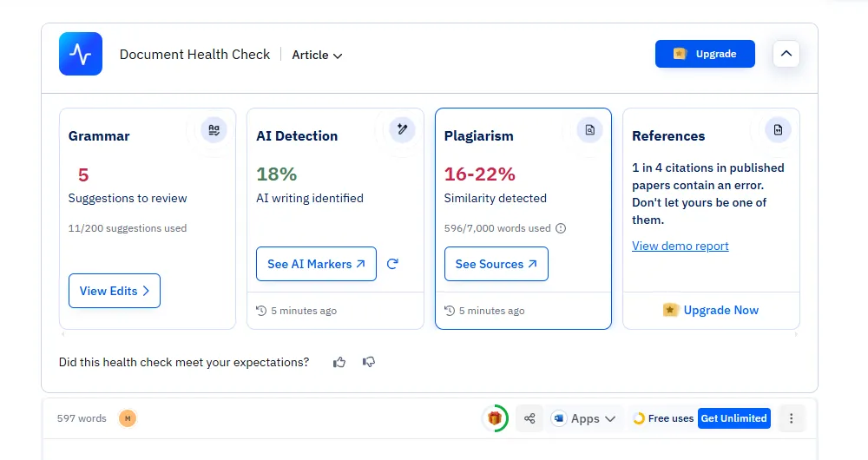Viewport: 868px width, 460px height.
Task: Click the share icon button
Action: pos(529,418)
